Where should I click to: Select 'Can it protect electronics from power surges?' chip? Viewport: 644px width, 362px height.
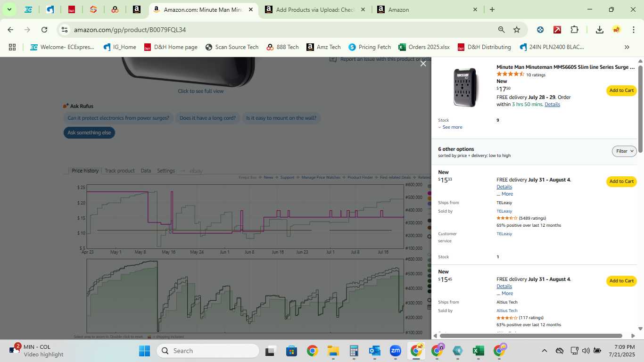click(x=118, y=118)
